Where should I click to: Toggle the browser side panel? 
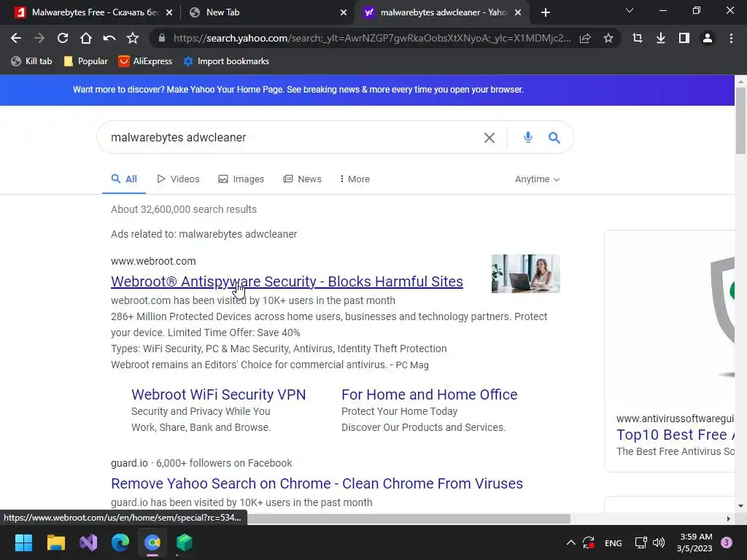point(684,38)
